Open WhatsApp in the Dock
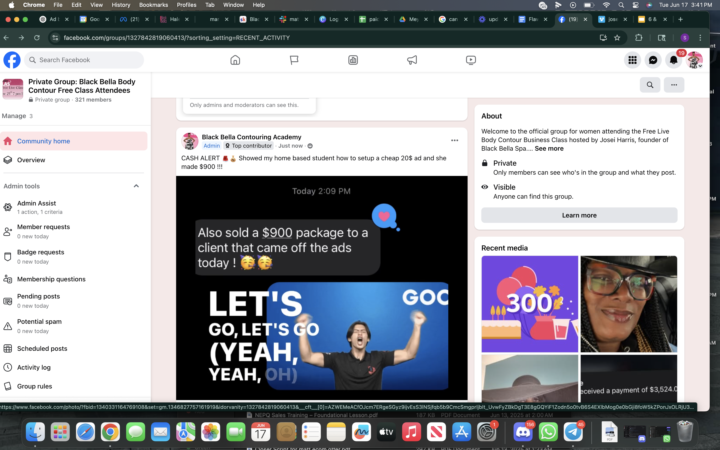Image resolution: width=720 pixels, height=450 pixels. pyautogui.click(x=548, y=432)
